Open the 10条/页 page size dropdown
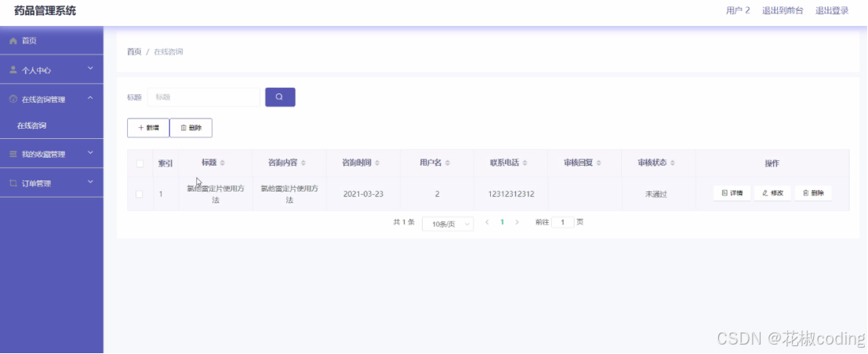 pos(447,224)
